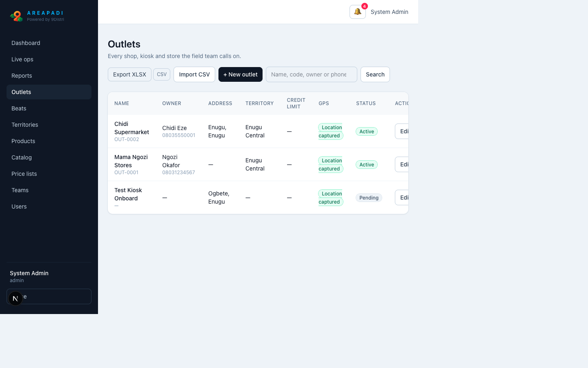Click the Search button
Viewport: 588px width, 368px height.
375,74
